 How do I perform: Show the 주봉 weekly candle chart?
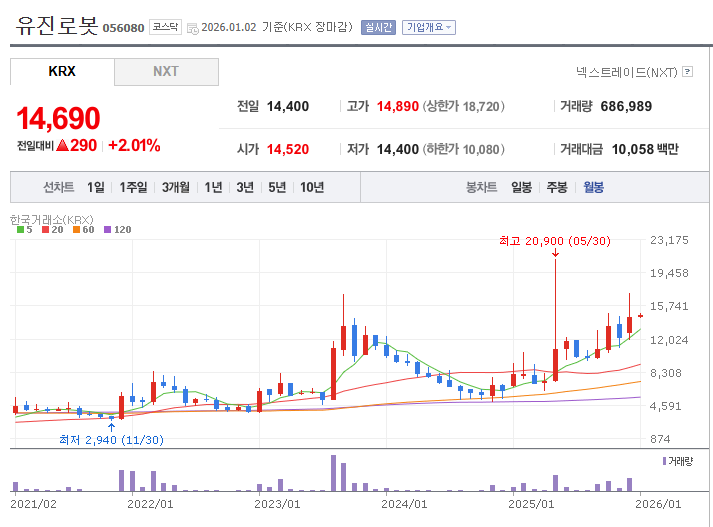pyautogui.click(x=557, y=187)
